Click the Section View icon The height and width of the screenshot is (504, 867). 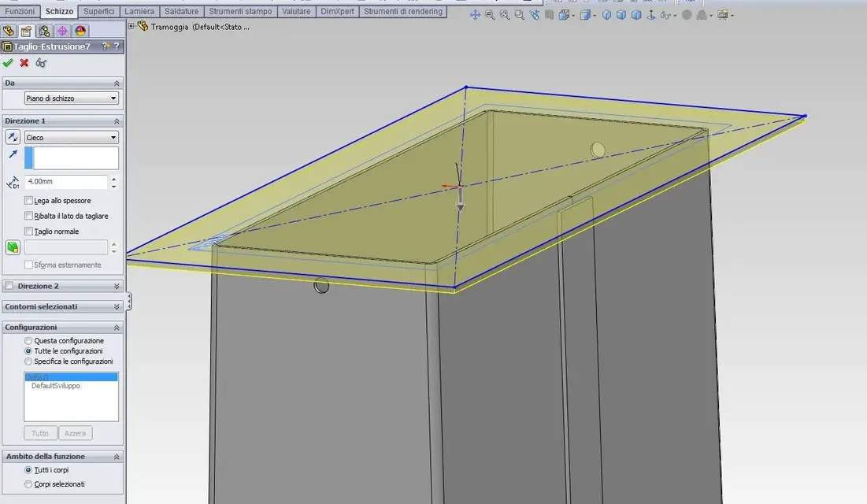click(549, 15)
